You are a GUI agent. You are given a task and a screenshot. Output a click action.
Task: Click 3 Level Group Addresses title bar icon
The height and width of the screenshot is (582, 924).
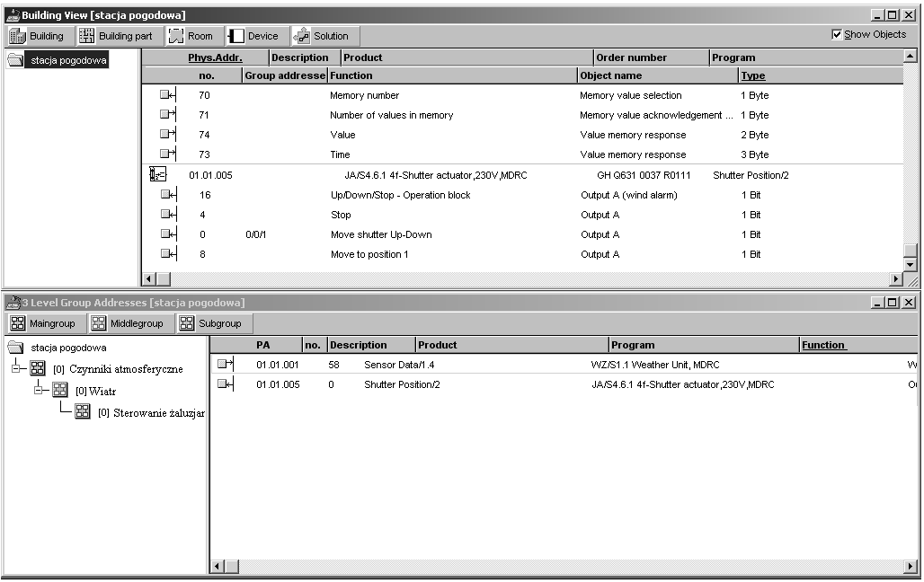click(x=13, y=303)
